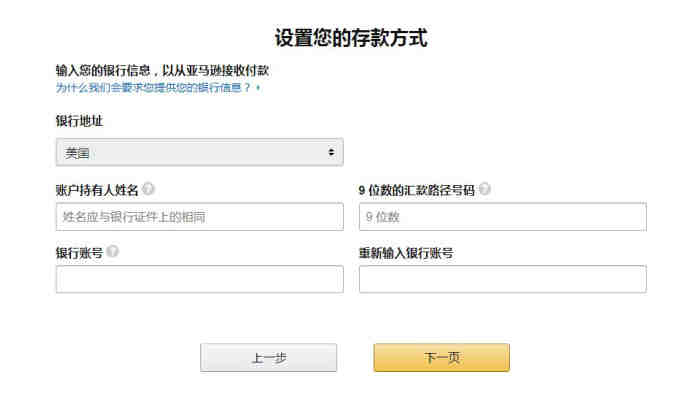This screenshot has width=689, height=400.
Task: Click the up-down arrows on 美国 selector
Action: 331,152
